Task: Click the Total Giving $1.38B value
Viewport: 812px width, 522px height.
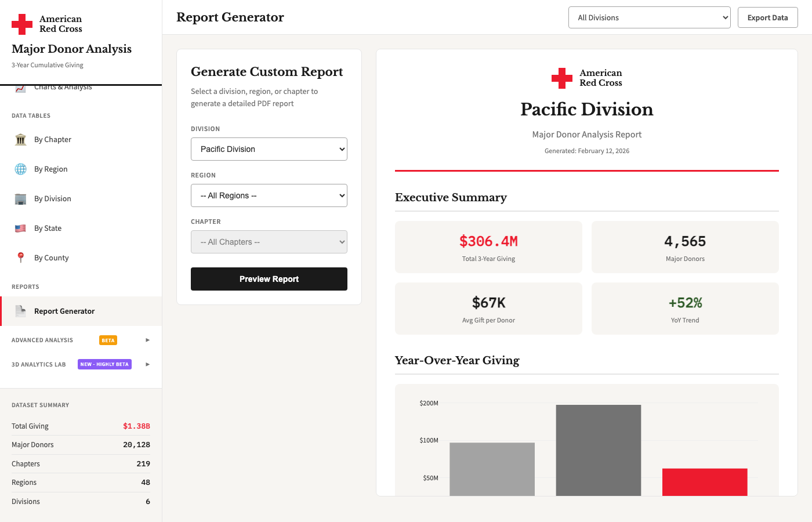Action: (136, 426)
